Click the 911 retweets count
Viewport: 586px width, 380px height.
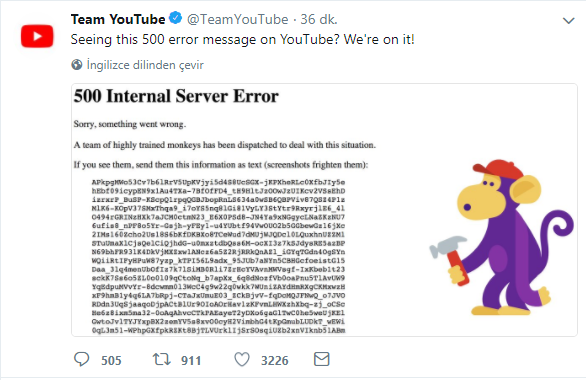click(x=191, y=361)
